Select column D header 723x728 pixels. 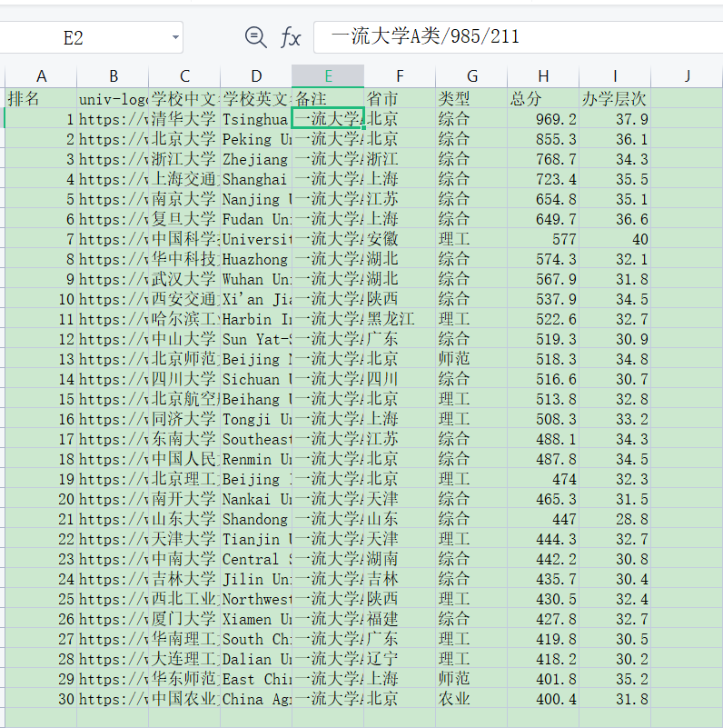(256, 76)
